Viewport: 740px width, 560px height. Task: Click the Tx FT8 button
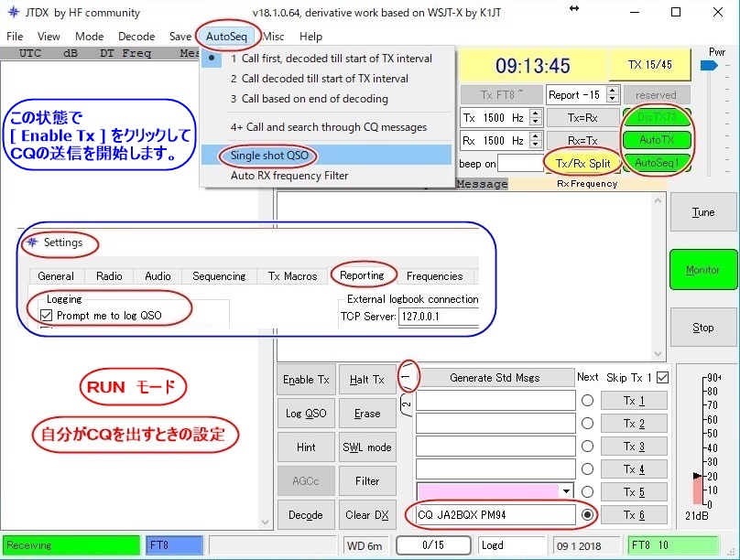point(501,95)
